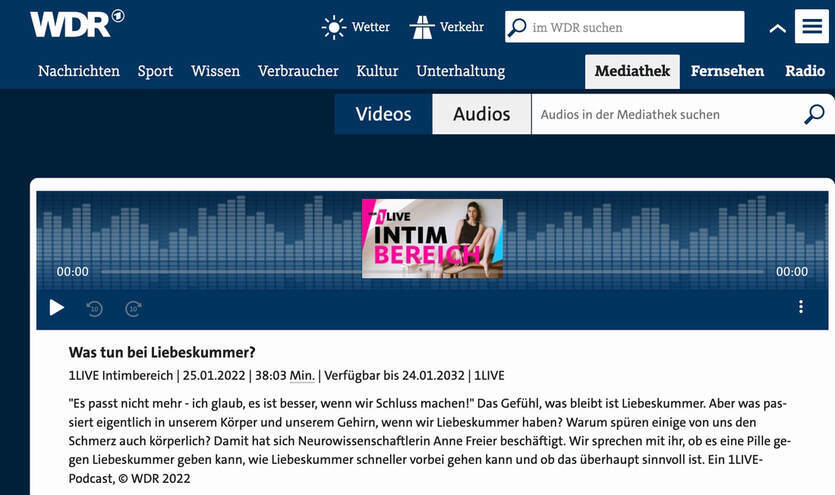Image resolution: width=835 pixels, height=495 pixels.
Task: Open the Verbraucher section link
Action: coord(298,71)
